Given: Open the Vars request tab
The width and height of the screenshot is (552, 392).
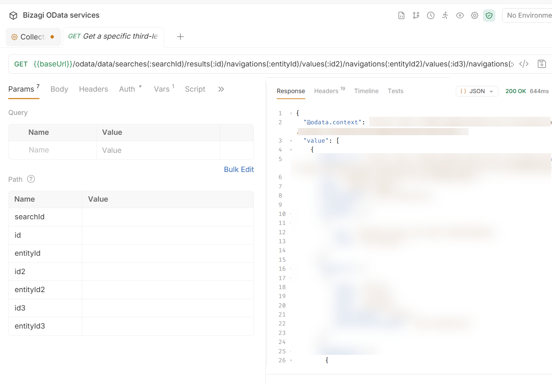Looking at the screenshot, I should [x=164, y=89].
